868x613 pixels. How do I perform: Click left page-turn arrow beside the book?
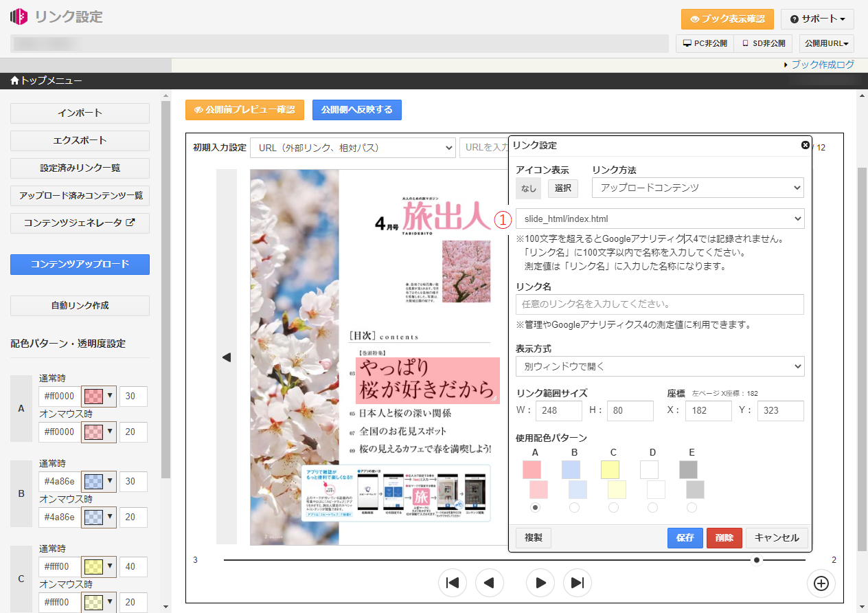[227, 357]
